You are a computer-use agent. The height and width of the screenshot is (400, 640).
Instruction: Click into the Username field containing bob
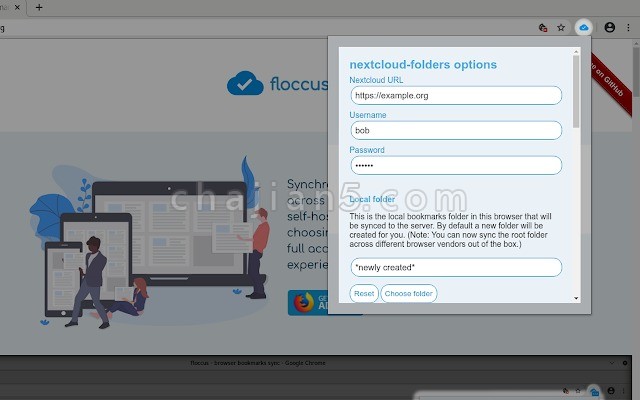pos(456,130)
